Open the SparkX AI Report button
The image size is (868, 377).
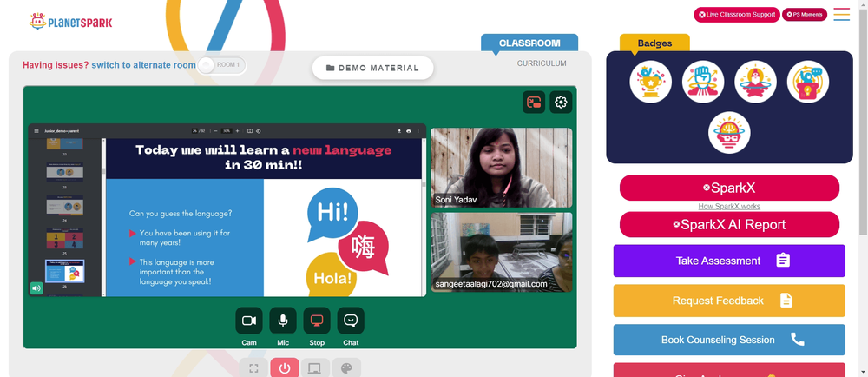729,224
